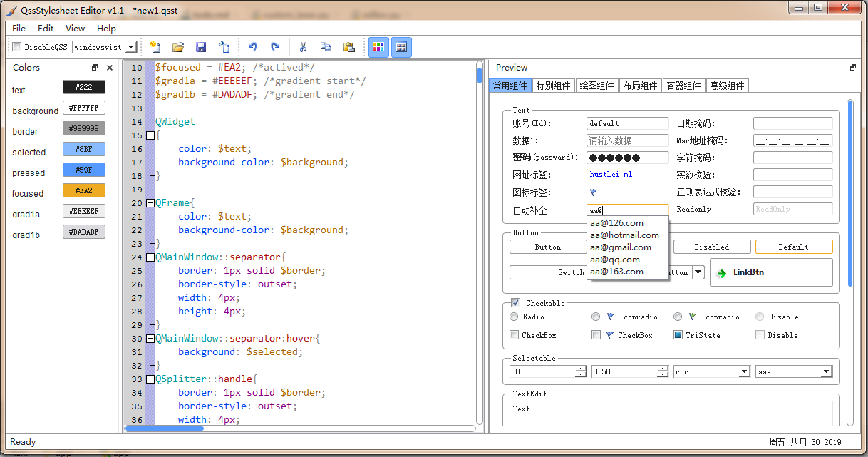Switch to the 绘图组件 tab
The height and width of the screenshot is (457, 868).
coord(596,86)
